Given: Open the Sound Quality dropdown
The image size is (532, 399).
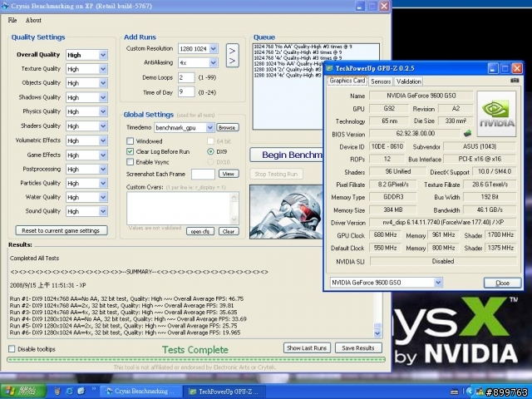Looking at the screenshot, I should pos(103,211).
